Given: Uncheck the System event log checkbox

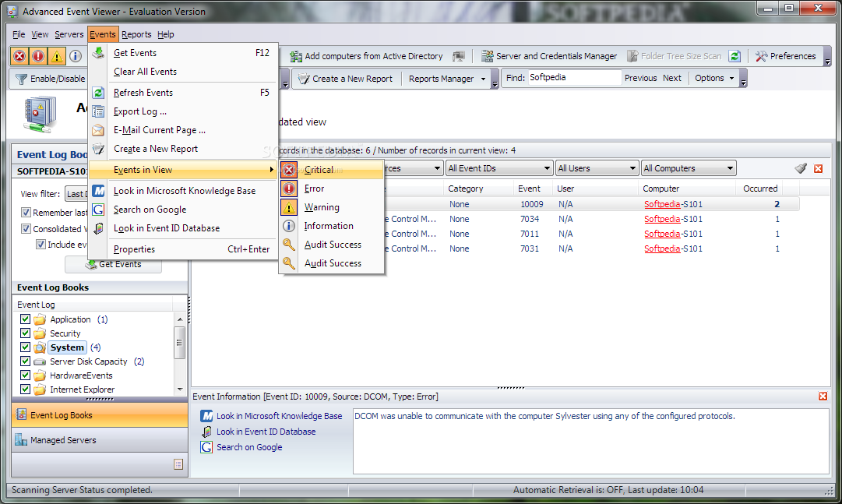Looking at the screenshot, I should (x=25, y=347).
